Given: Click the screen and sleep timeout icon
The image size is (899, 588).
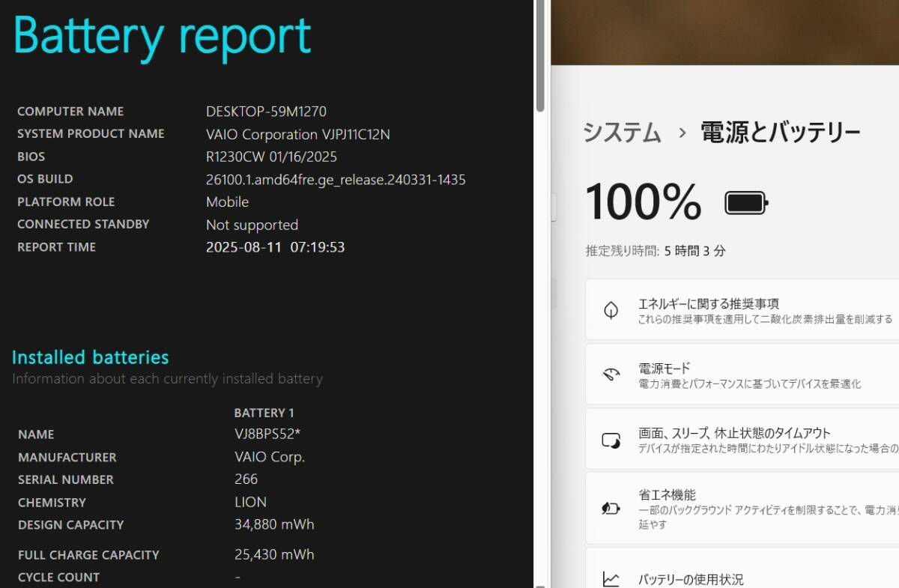Looking at the screenshot, I should [611, 440].
